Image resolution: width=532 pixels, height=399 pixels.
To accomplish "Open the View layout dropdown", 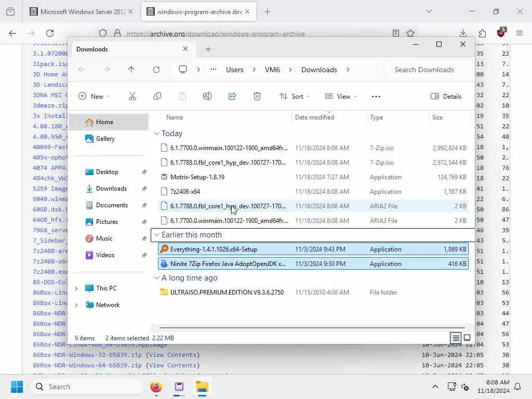I will coord(341,96).
